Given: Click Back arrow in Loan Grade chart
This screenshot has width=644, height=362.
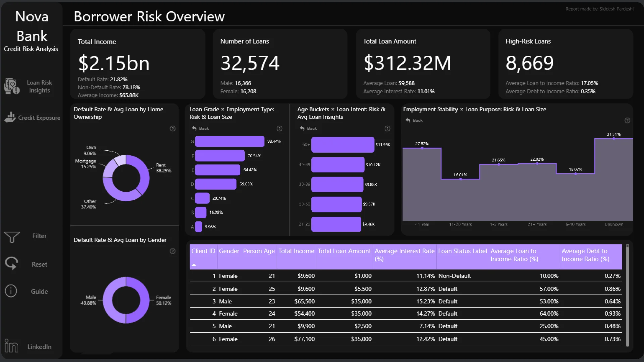Looking at the screenshot, I should 194,128.
